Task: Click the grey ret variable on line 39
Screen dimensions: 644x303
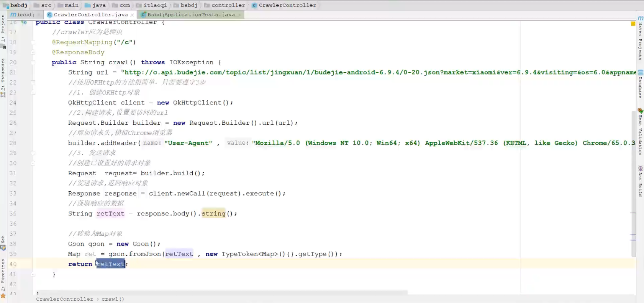Action: click(x=90, y=254)
